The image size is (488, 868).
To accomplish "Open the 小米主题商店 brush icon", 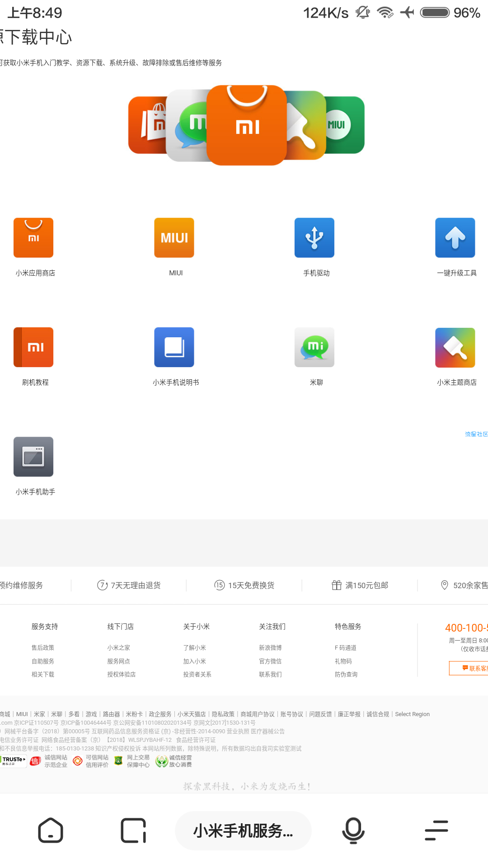I will pyautogui.click(x=455, y=347).
